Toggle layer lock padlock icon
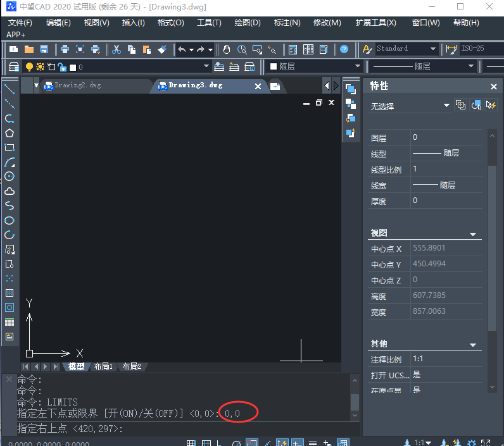This screenshot has width=504, height=446. [x=61, y=67]
